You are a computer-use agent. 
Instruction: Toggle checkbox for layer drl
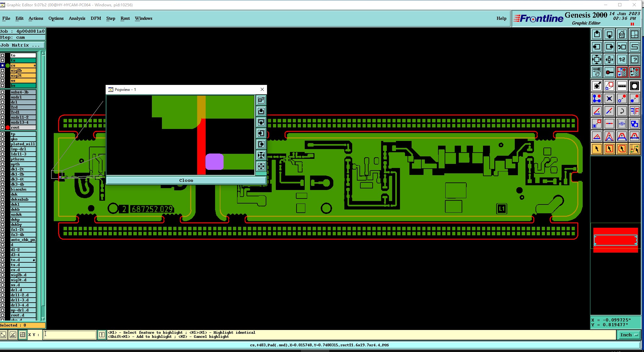(3, 102)
